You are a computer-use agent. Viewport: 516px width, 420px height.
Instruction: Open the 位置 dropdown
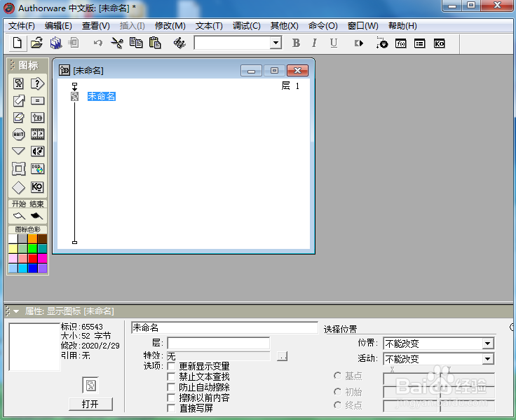click(488, 344)
